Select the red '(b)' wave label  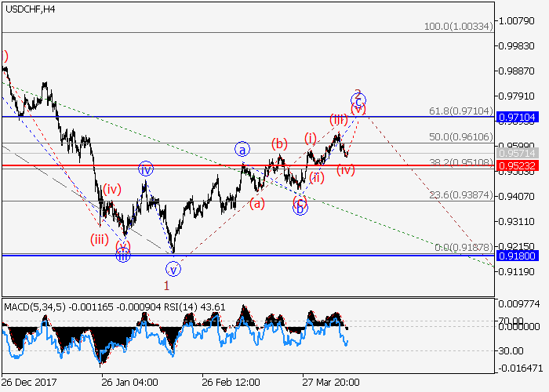pos(279,143)
